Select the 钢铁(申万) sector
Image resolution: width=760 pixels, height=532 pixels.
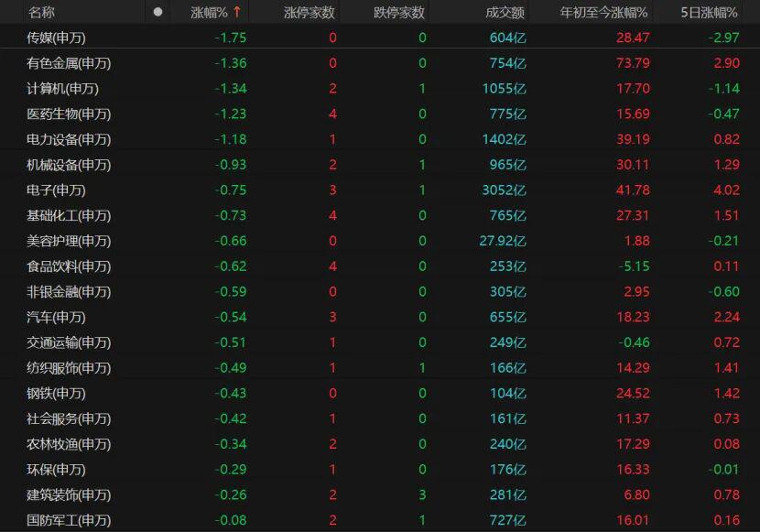pos(56,394)
